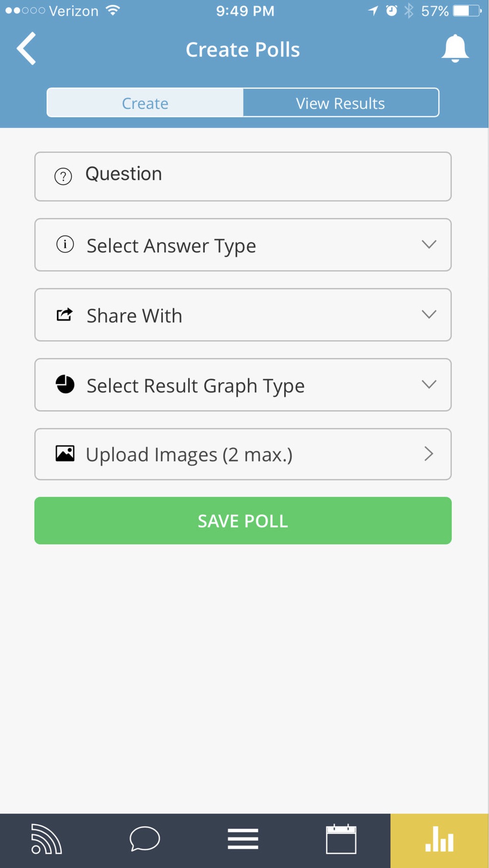489x868 pixels.
Task: Tap the question mark icon
Action: (x=63, y=176)
